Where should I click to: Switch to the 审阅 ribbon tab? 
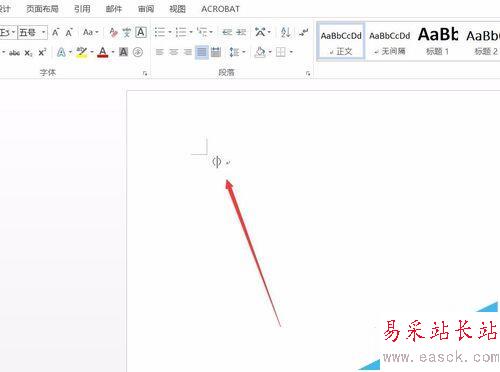(146, 9)
